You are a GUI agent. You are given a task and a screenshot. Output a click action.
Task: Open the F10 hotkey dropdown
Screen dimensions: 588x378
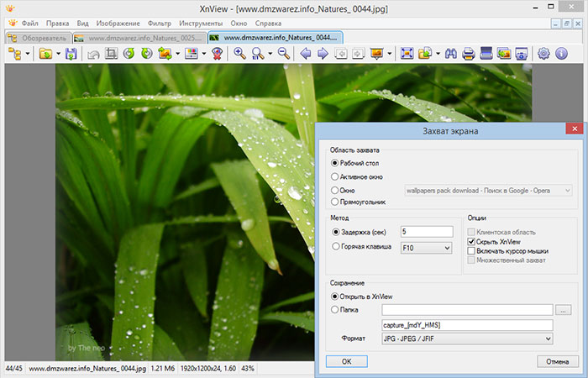pos(427,248)
